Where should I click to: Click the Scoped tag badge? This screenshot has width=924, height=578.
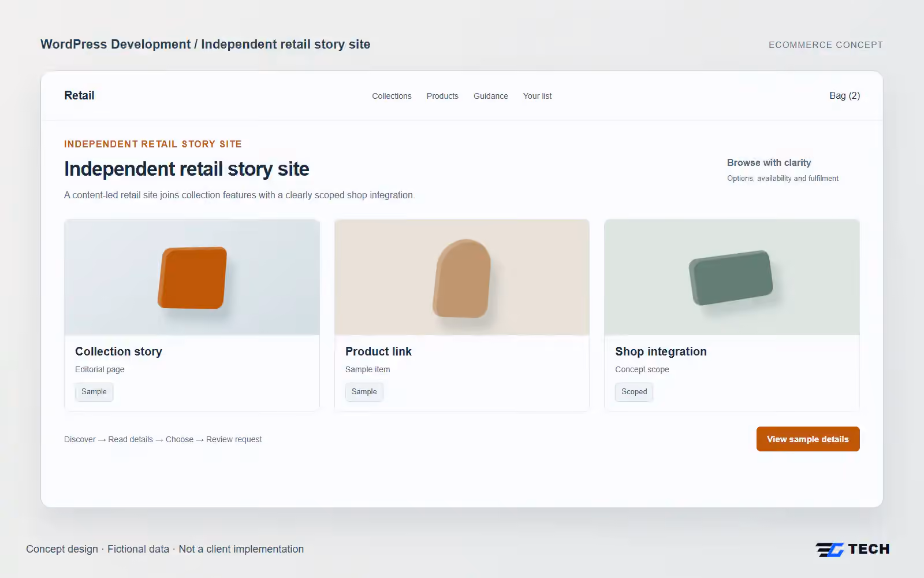point(634,392)
